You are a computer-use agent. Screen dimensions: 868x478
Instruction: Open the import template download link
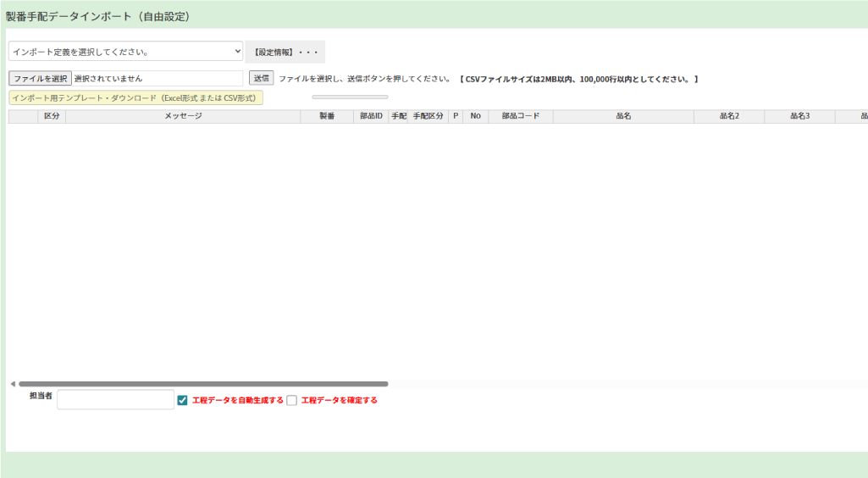click(x=135, y=97)
